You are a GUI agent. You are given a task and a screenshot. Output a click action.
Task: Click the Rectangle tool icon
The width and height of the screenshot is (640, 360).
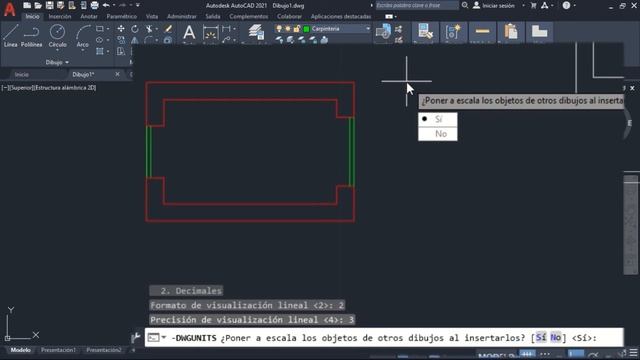100,29
